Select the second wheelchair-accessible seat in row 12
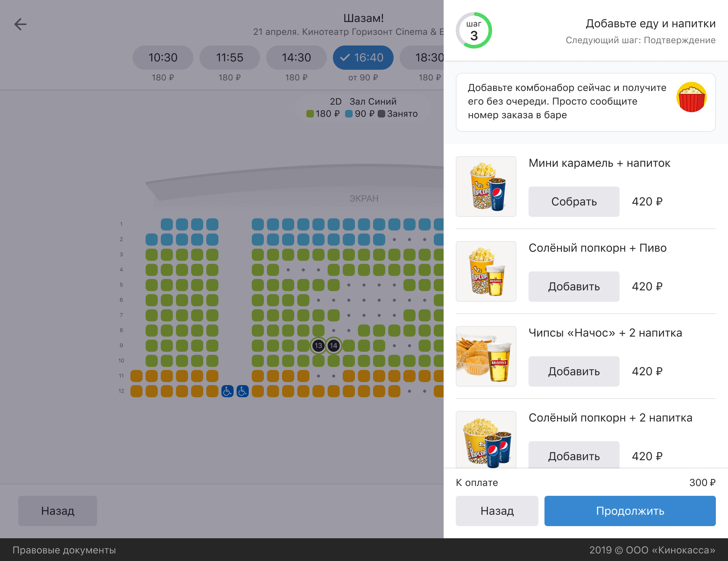The image size is (728, 561). coord(243,391)
